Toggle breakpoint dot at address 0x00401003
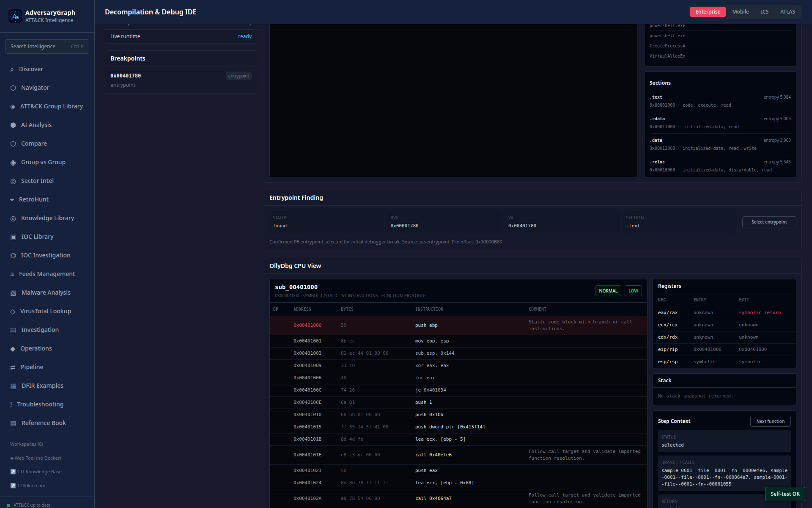The height and width of the screenshot is (508, 812). (x=280, y=353)
